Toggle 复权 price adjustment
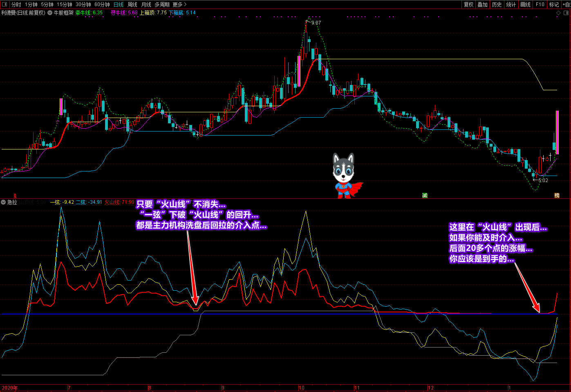This screenshot has height=392, width=571. [x=468, y=4]
